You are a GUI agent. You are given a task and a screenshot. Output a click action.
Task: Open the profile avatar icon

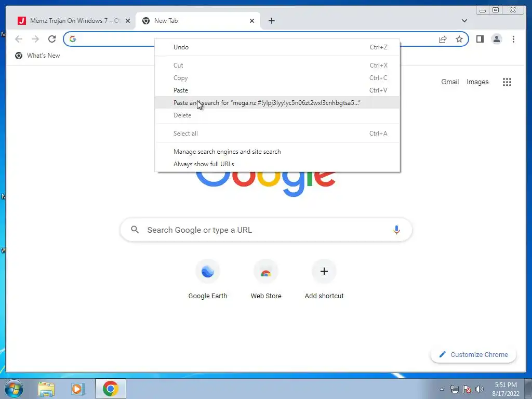click(x=496, y=39)
